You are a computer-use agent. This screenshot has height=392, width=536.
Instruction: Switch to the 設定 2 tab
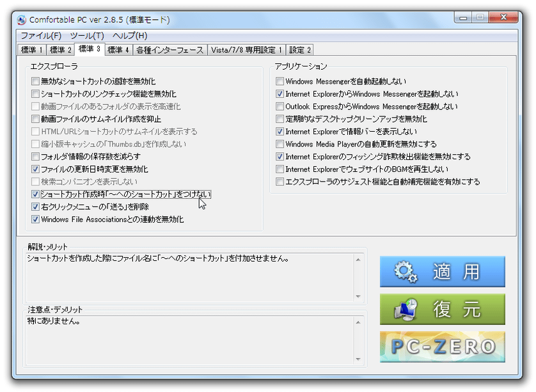point(300,50)
